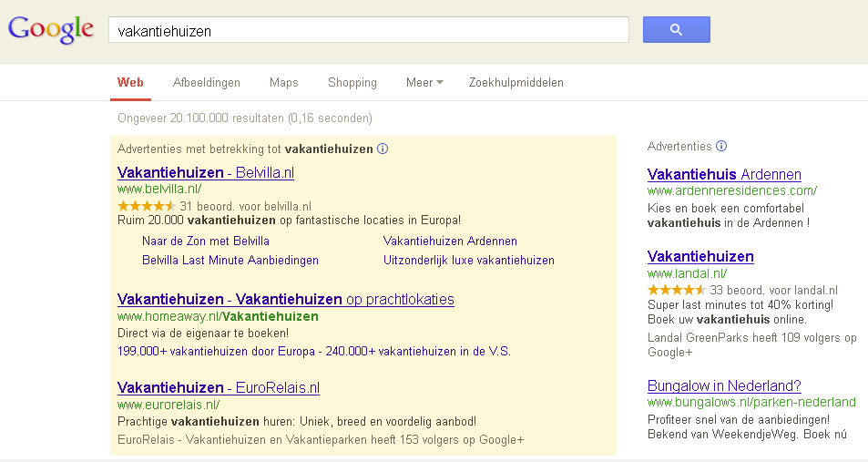Select the Web tab
The image size is (868, 462).
(130, 83)
